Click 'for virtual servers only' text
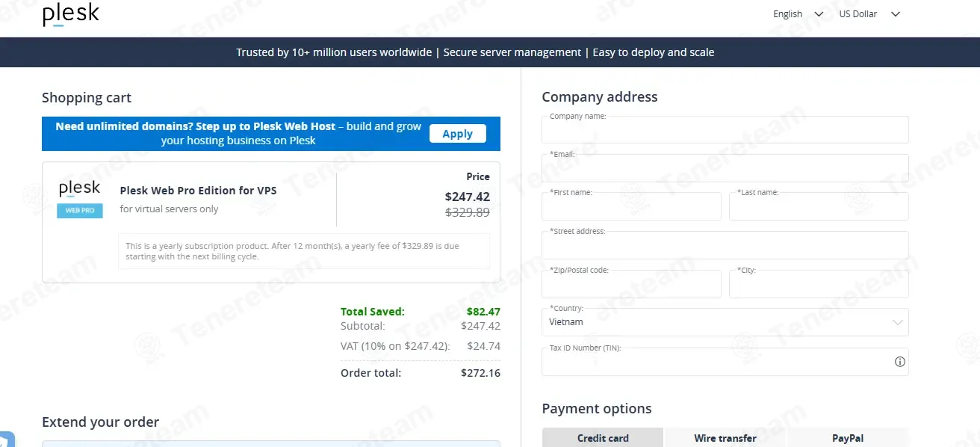Viewport: 980px width, 447px height. tap(169, 209)
